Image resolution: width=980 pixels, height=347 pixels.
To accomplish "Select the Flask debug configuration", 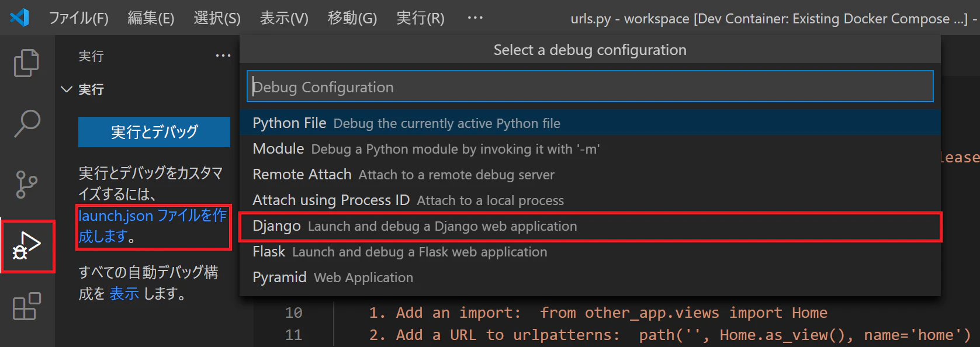I will 590,252.
